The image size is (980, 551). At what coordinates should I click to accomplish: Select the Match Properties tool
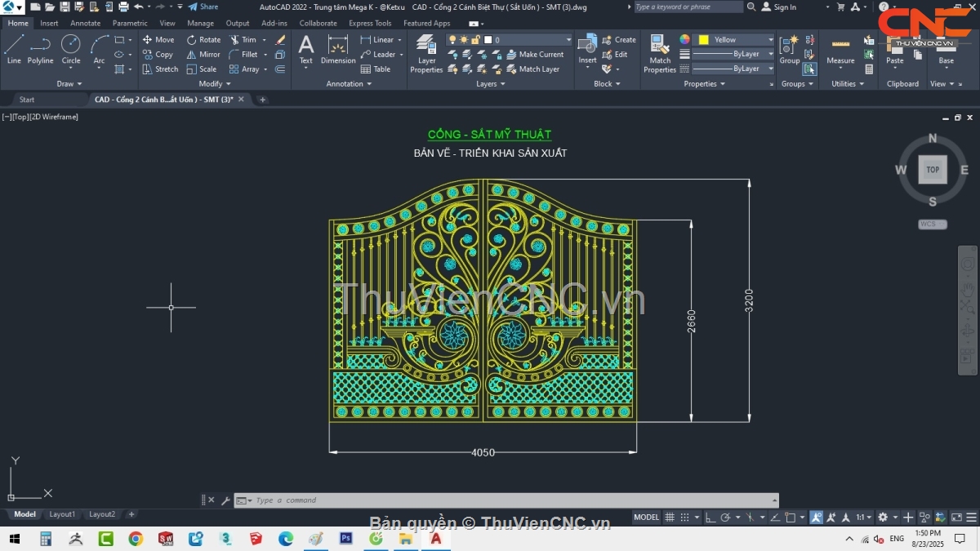(x=660, y=54)
